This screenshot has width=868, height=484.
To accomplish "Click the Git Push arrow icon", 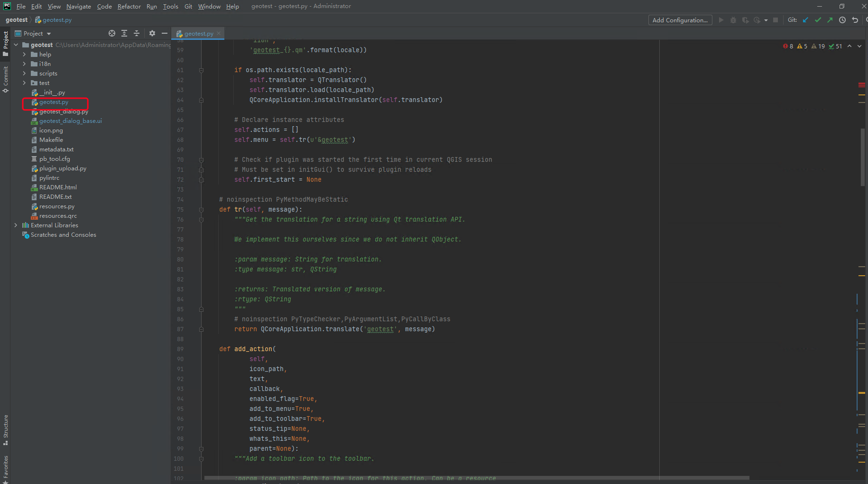I will click(830, 20).
